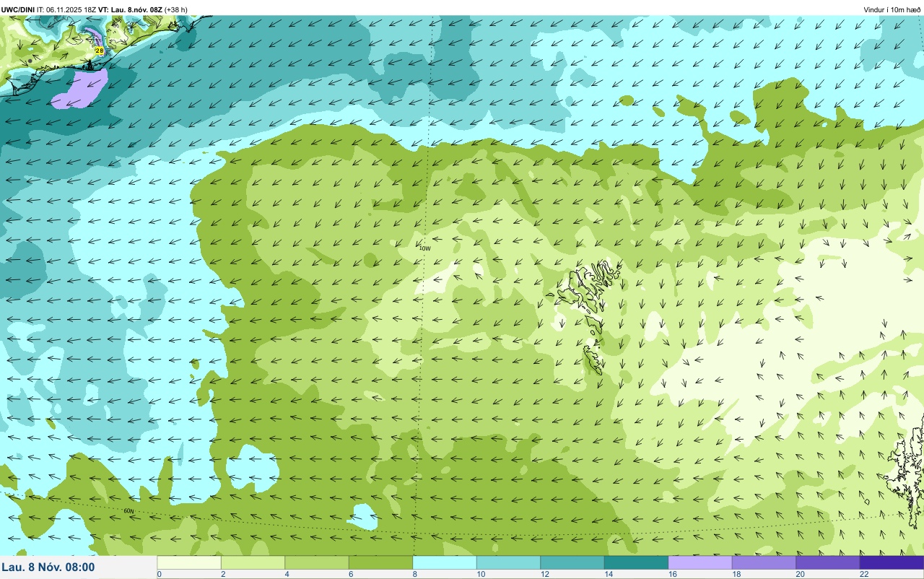Click the legend scale number '4'
924x579 pixels.
click(x=287, y=574)
